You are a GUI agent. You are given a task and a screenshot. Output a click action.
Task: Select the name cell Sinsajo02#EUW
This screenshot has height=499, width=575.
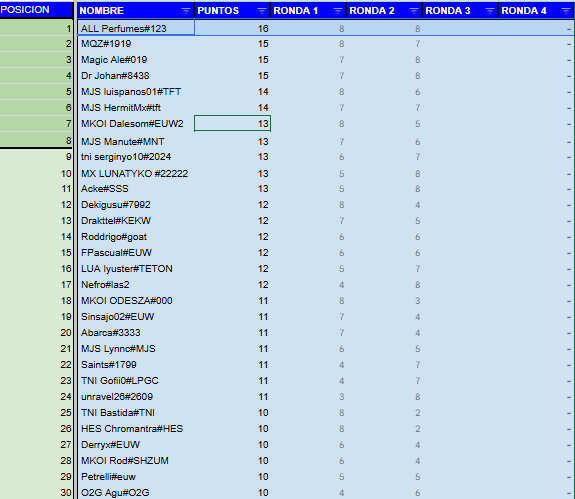[x=136, y=317]
